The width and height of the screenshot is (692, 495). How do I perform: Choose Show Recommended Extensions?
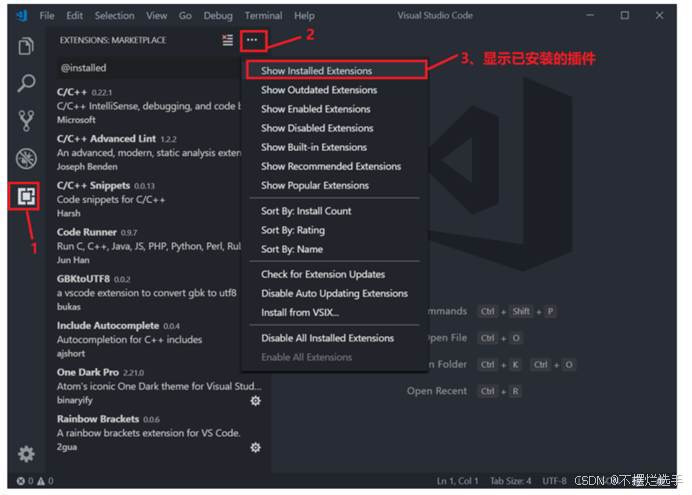[x=335, y=166]
